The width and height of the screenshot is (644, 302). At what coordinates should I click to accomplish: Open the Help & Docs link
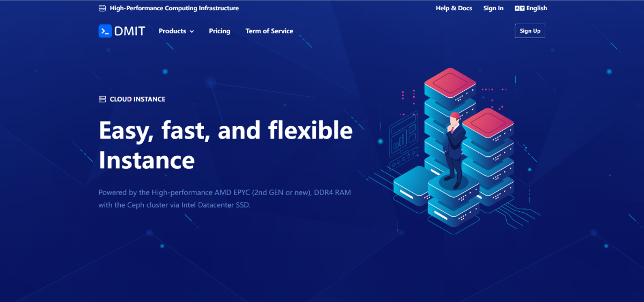point(454,8)
